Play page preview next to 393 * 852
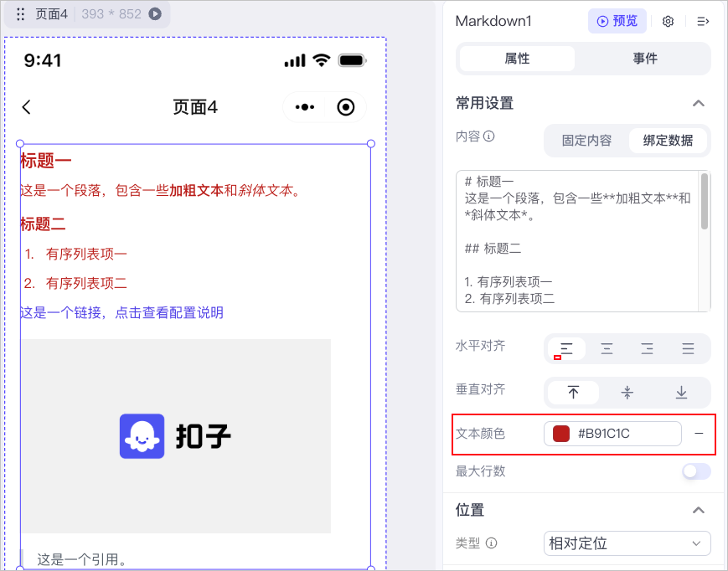 pos(155,14)
